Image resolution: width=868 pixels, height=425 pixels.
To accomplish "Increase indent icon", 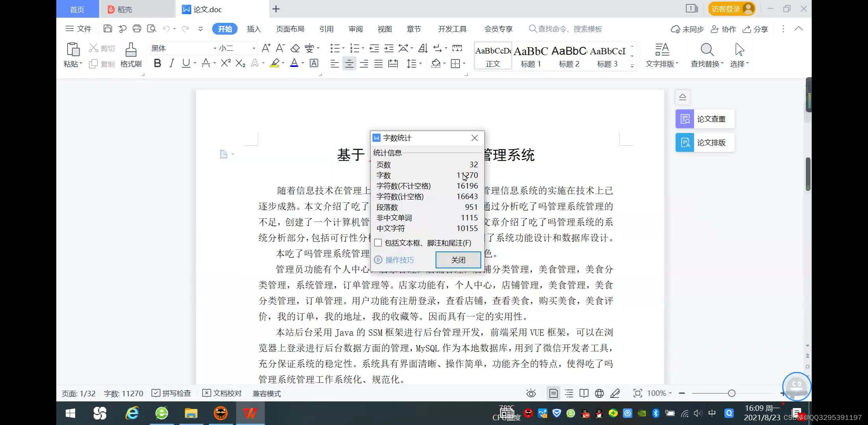I will 389,48.
